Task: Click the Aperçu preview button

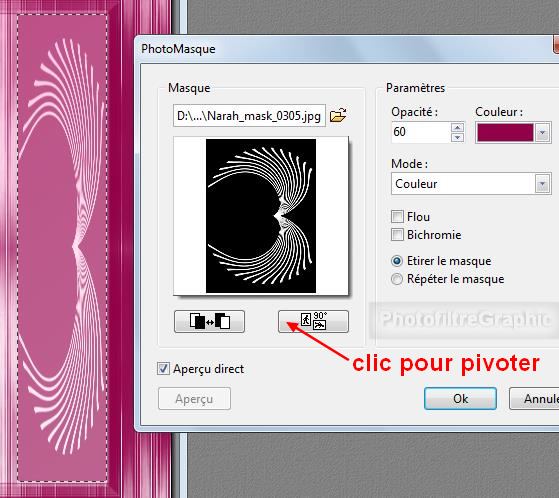Action: click(194, 399)
